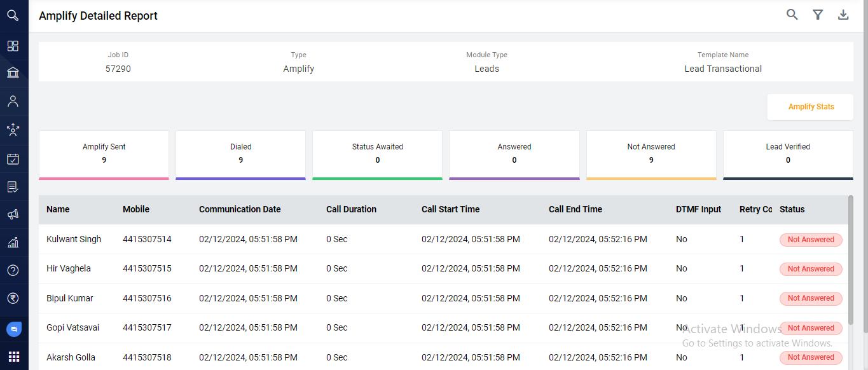Screen dimensions: 868x370
Task: Open the megaphone campaigns icon
Action: coord(13,215)
